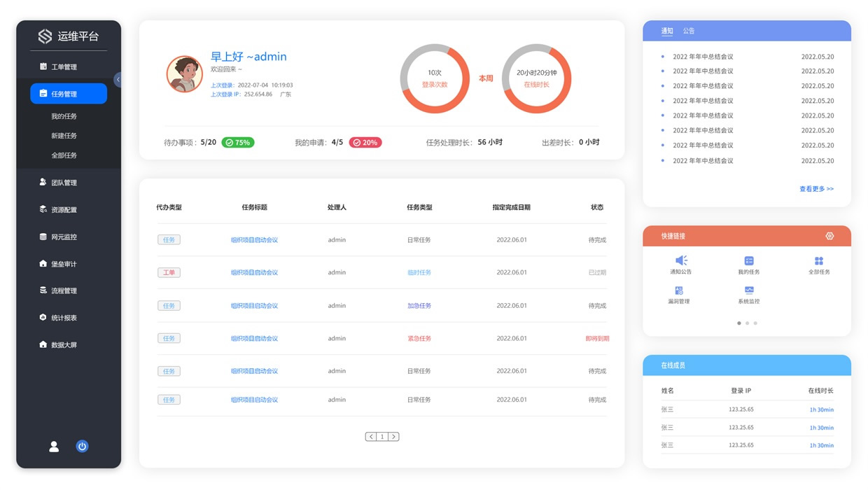Open first 组织项目启动会议 task title link
Viewport: 868px width, 490px height.
pos(254,240)
